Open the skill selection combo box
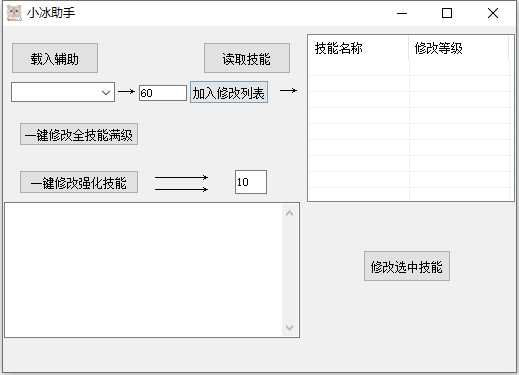The height and width of the screenshot is (375, 519). click(x=63, y=92)
